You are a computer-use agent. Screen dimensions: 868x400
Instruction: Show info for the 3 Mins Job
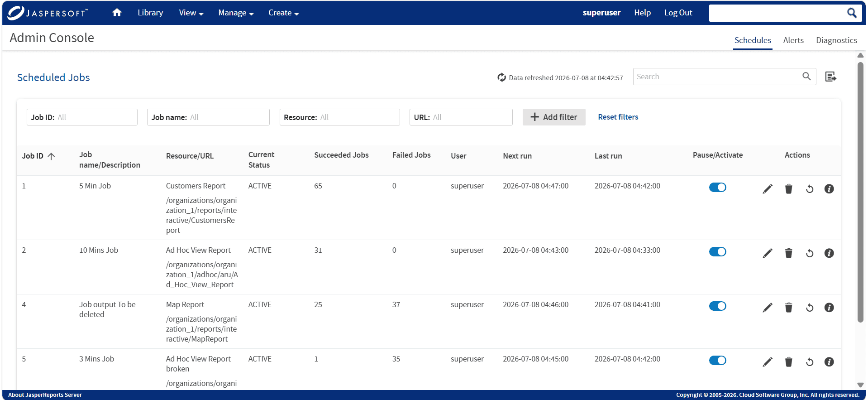coord(829,362)
